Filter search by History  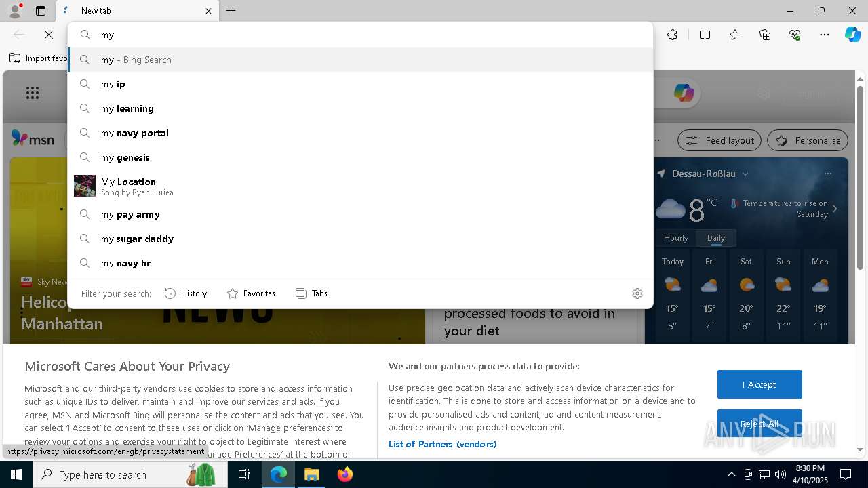point(186,293)
